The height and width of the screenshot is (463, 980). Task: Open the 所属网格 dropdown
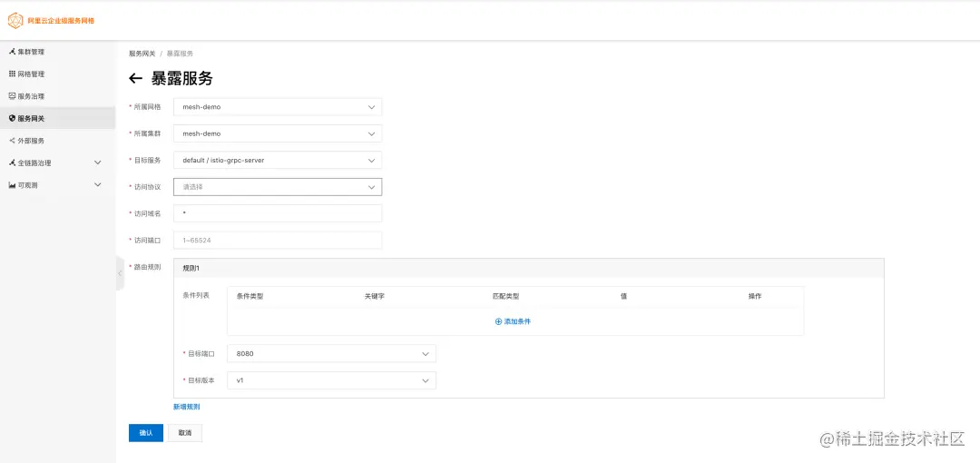click(x=278, y=107)
